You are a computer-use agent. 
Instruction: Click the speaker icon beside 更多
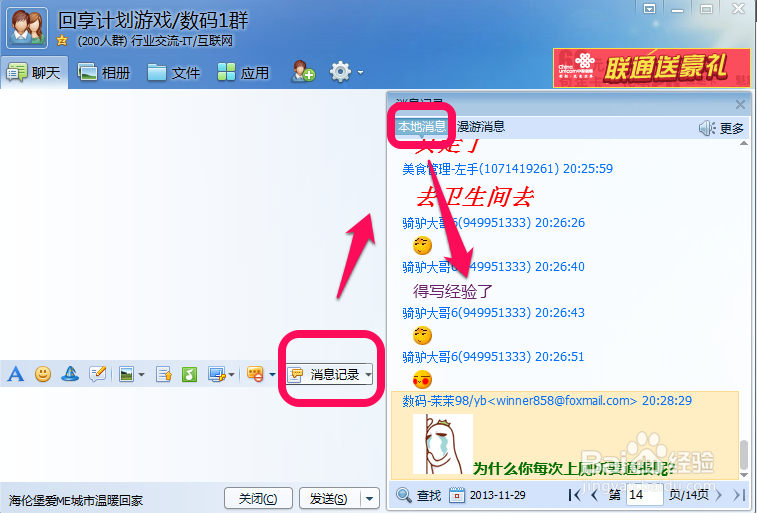click(x=707, y=128)
